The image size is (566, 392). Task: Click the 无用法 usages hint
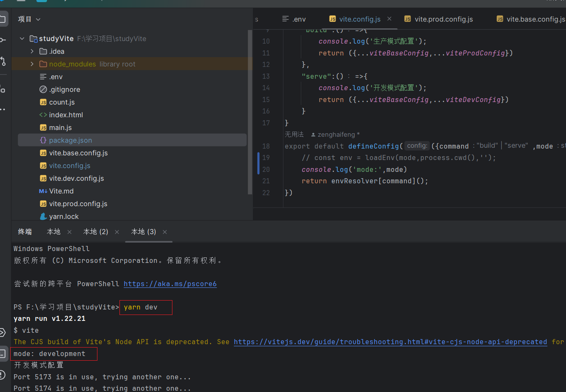pos(294,135)
